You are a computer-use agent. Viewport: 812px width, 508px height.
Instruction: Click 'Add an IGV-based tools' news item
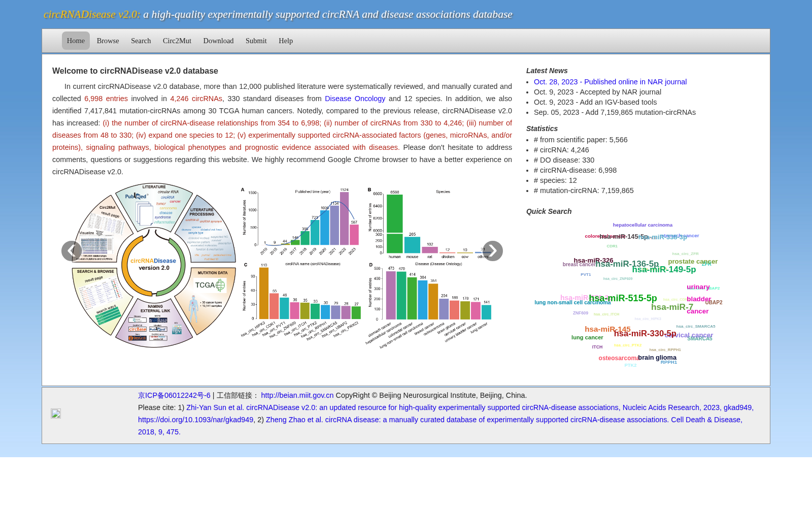(595, 102)
